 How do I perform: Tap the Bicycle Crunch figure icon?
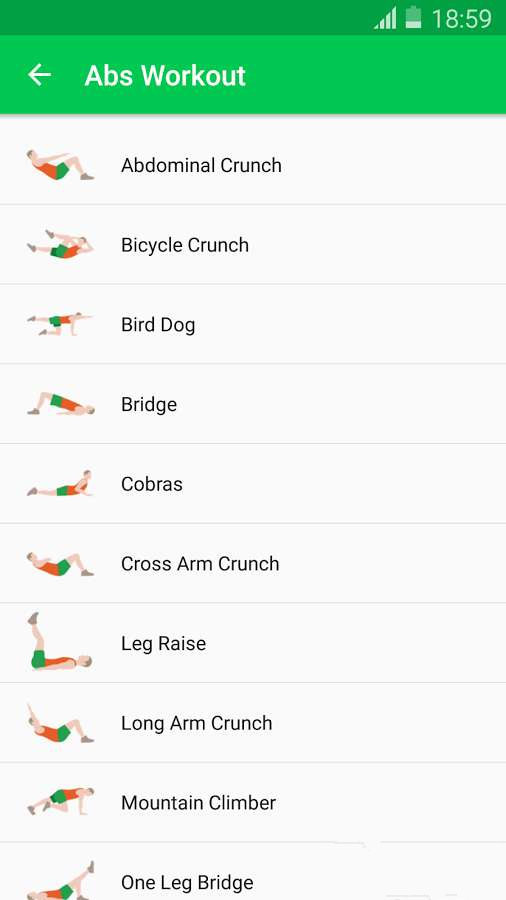click(60, 245)
